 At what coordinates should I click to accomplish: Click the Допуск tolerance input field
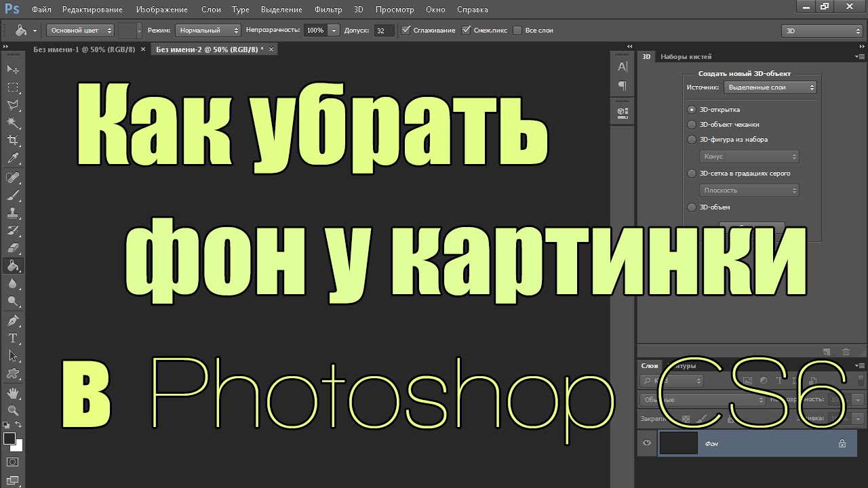(x=384, y=30)
